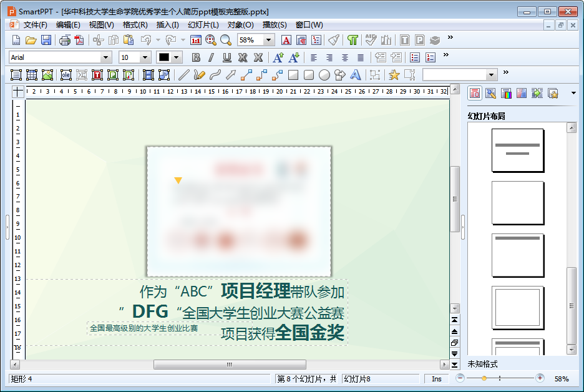Open the Arial font name dropdown
Viewport: 584px width, 392px height.
[106, 57]
